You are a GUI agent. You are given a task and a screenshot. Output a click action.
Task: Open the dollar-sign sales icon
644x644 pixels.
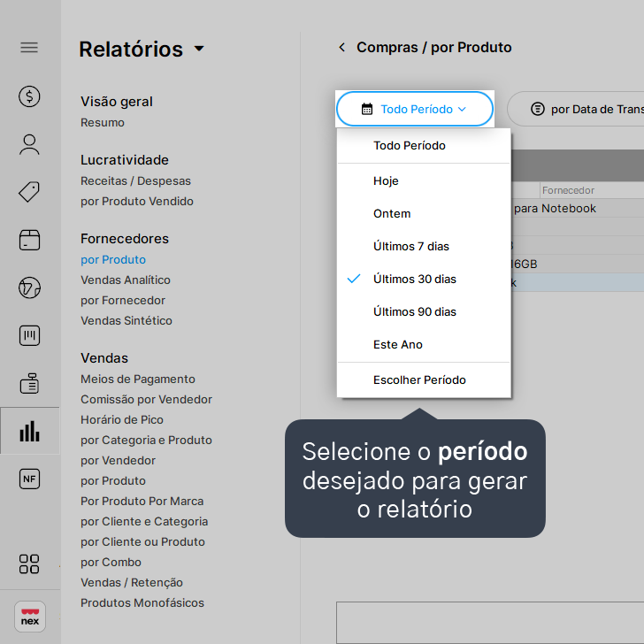[x=29, y=96]
